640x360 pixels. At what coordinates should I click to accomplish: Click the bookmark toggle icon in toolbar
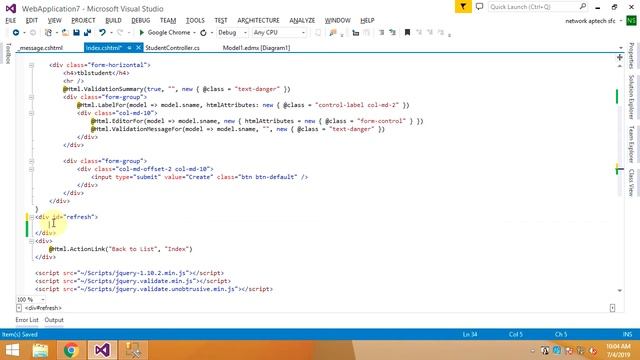coord(407,33)
